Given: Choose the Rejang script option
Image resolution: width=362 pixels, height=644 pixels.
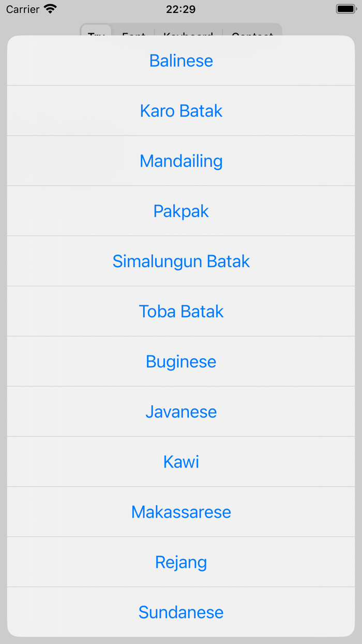Looking at the screenshot, I should (x=181, y=562).
